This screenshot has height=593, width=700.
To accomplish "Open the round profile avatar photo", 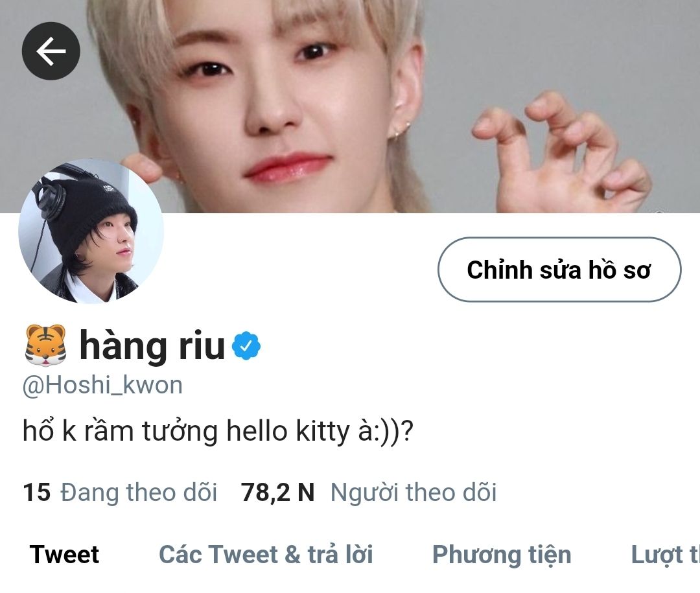I will pos(91,231).
